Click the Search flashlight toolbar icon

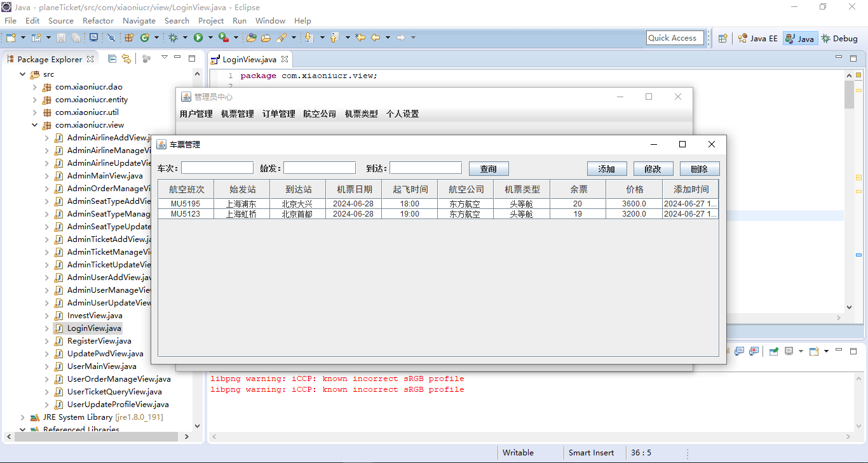281,37
